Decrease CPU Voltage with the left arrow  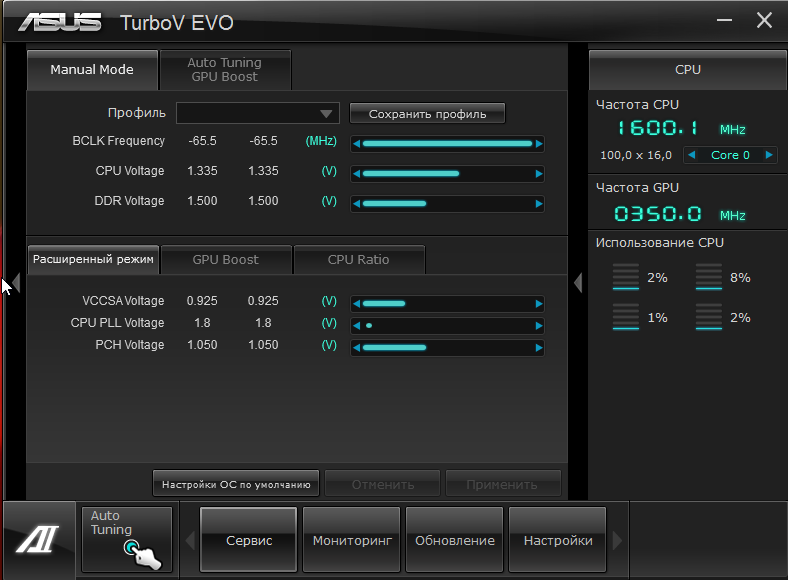tap(356, 174)
